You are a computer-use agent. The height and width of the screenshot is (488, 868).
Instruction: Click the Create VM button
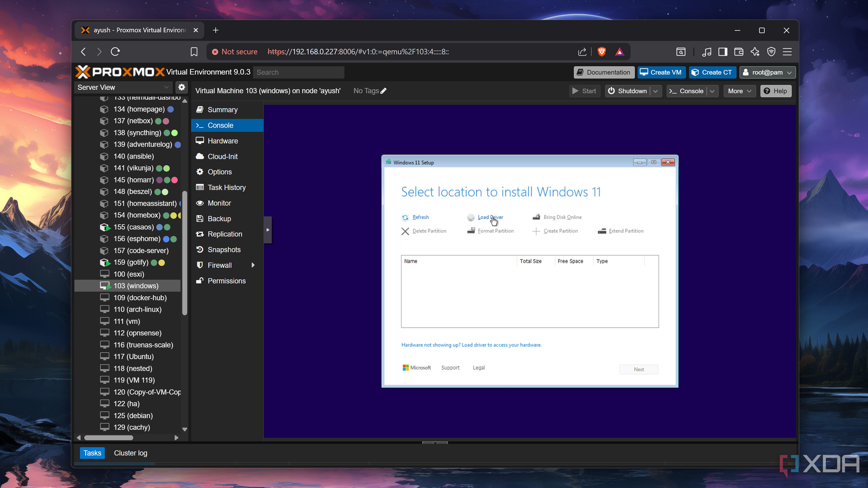click(661, 72)
